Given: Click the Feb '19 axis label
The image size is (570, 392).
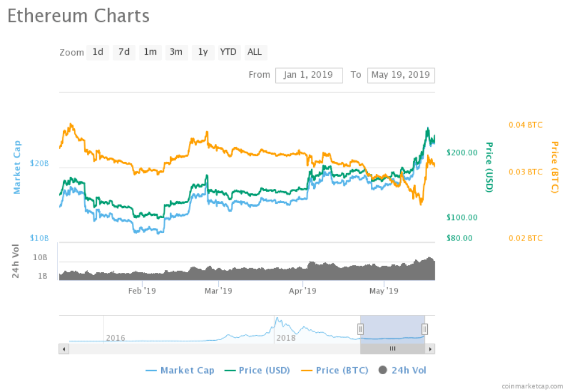Looking at the screenshot, I should click(142, 291).
